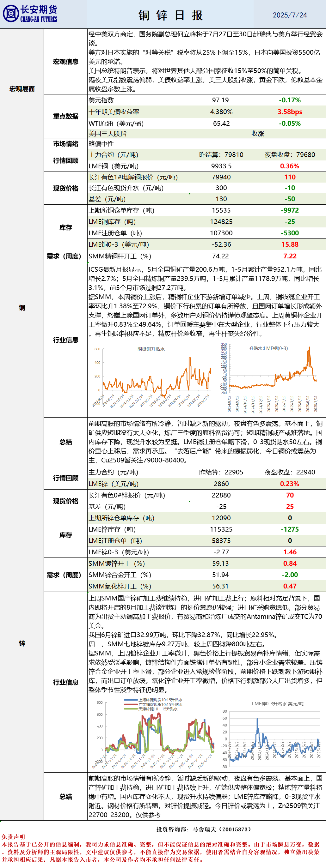Screen dimensions: 326x868
Task: Select the LME锌库存 change -1275
Action: pyautogui.click(x=290, y=529)
